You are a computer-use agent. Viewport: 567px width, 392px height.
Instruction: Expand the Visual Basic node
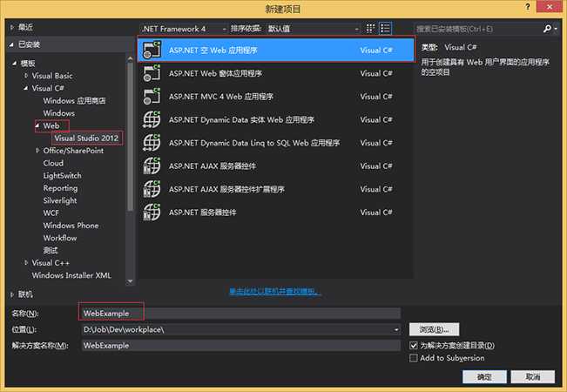tap(26, 76)
